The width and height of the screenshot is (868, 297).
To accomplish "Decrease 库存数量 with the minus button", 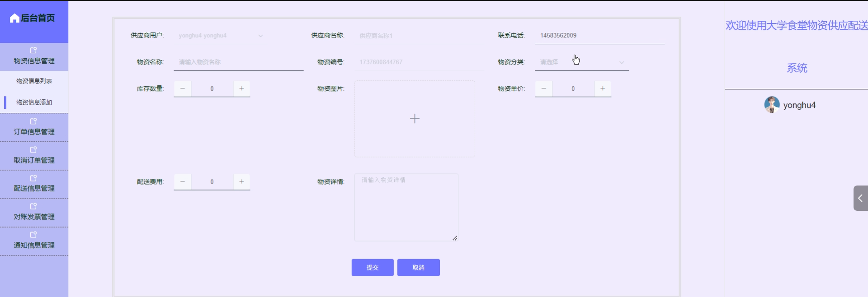I will click(x=183, y=88).
